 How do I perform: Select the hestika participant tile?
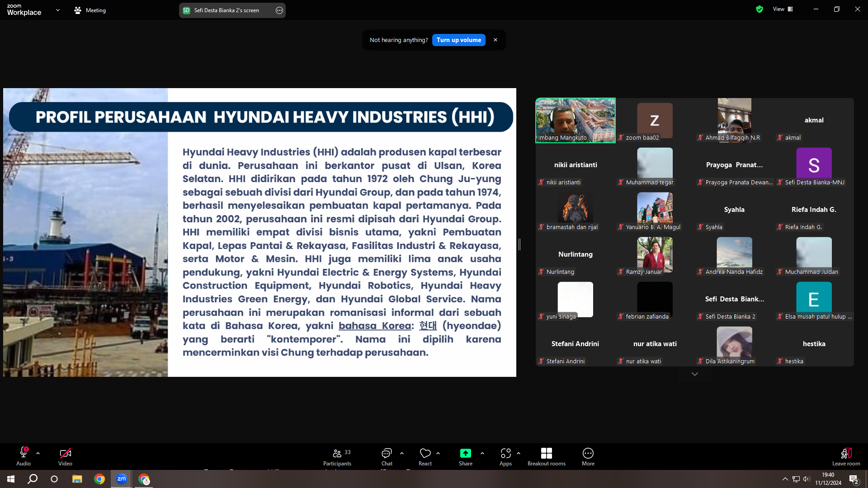click(x=814, y=344)
